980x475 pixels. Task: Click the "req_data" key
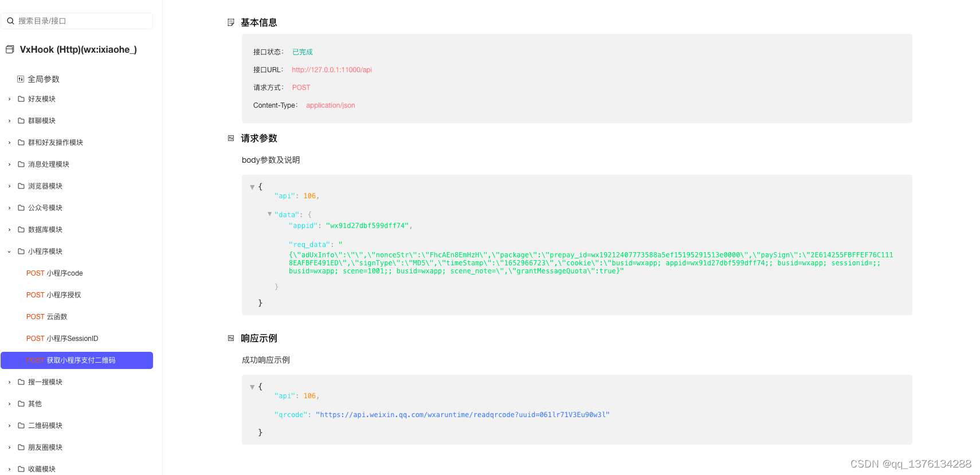pos(309,245)
